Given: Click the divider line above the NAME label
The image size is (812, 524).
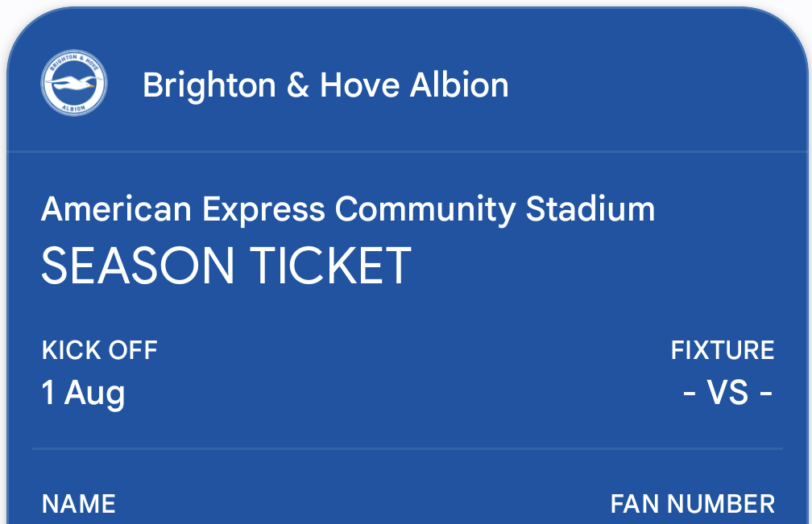Looking at the screenshot, I should point(408,448).
